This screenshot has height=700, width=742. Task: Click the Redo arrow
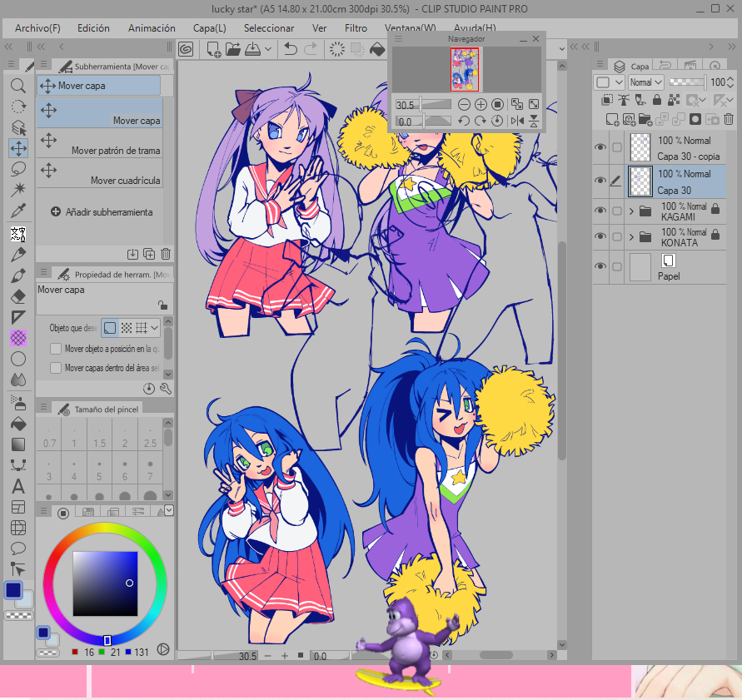pyautogui.click(x=311, y=49)
